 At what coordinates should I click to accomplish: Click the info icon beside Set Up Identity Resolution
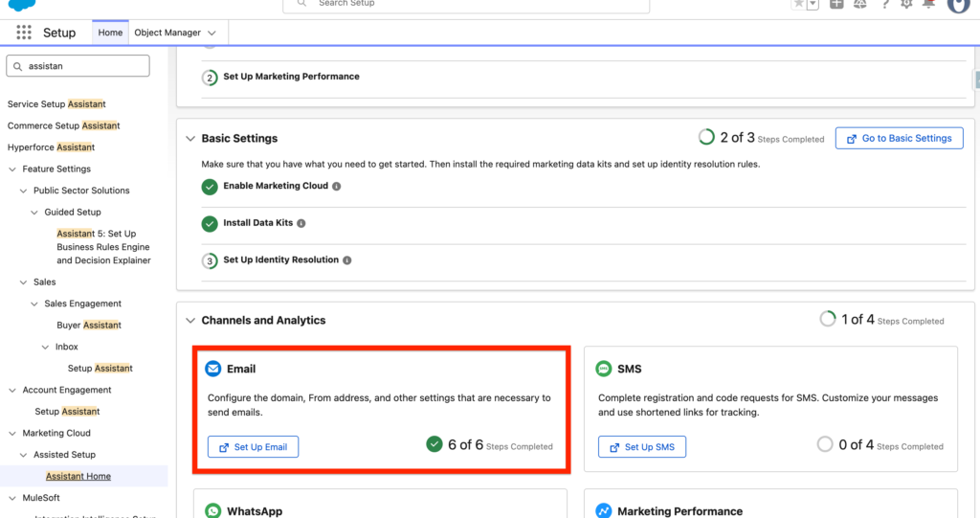click(x=347, y=260)
